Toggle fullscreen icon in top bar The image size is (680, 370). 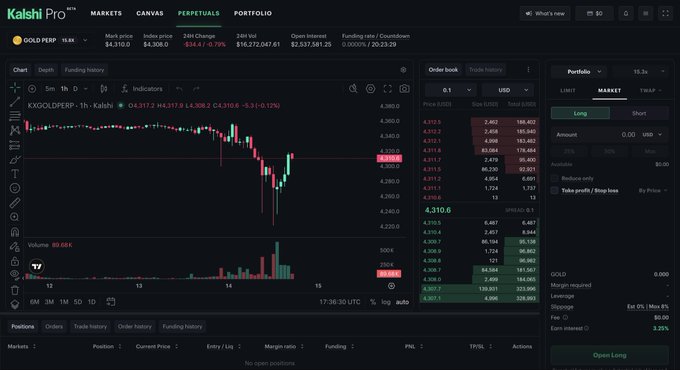pyautogui.click(x=665, y=13)
